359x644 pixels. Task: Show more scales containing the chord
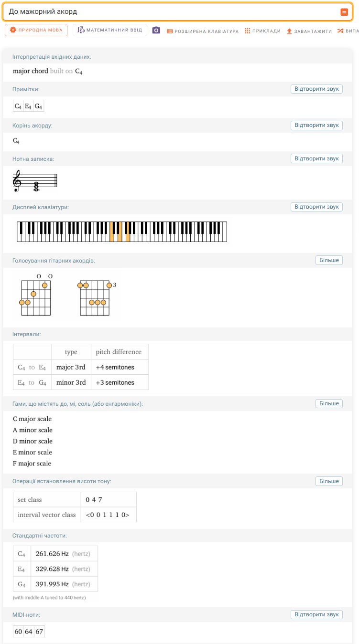click(329, 403)
